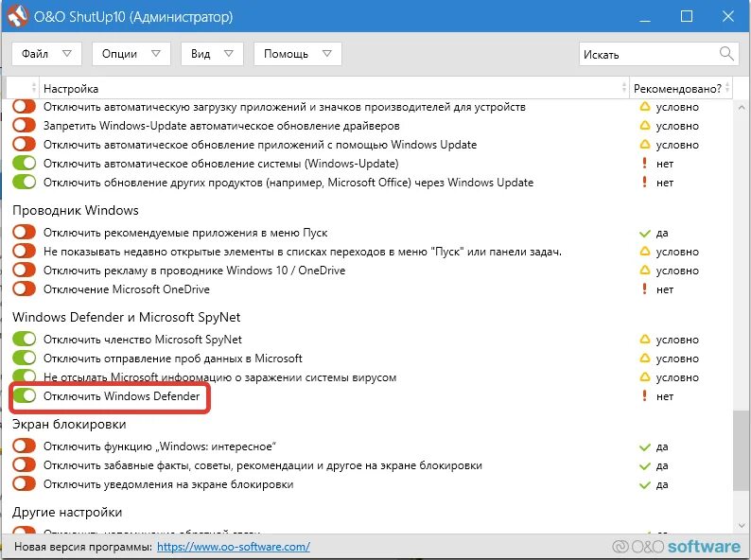Open the oo-software.com link in status bar
This screenshot has width=751, height=560.
[x=234, y=547]
